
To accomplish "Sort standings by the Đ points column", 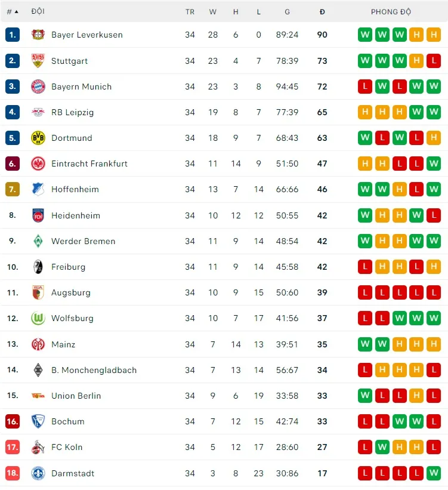I will 322,12.
